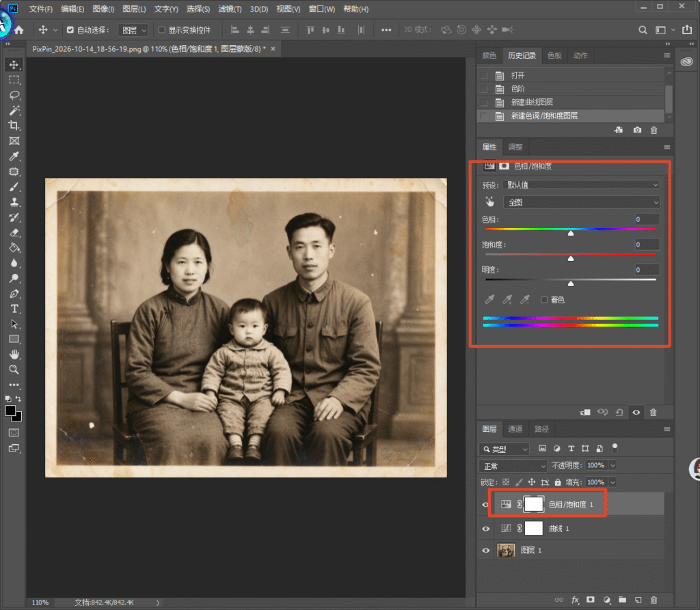The height and width of the screenshot is (610, 700).
Task: Switch to the 通道 tab
Action: [515, 429]
